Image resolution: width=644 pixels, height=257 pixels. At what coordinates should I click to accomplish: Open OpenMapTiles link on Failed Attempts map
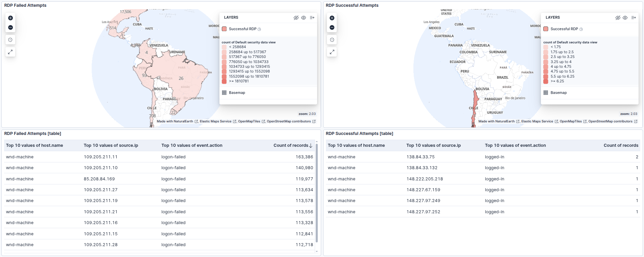coord(252,121)
